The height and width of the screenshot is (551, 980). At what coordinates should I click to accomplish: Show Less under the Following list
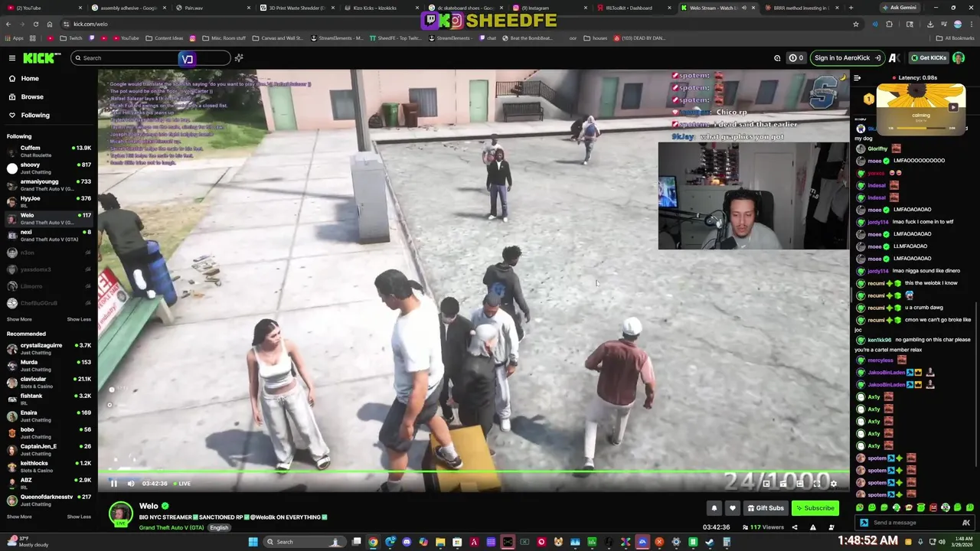[x=79, y=319]
